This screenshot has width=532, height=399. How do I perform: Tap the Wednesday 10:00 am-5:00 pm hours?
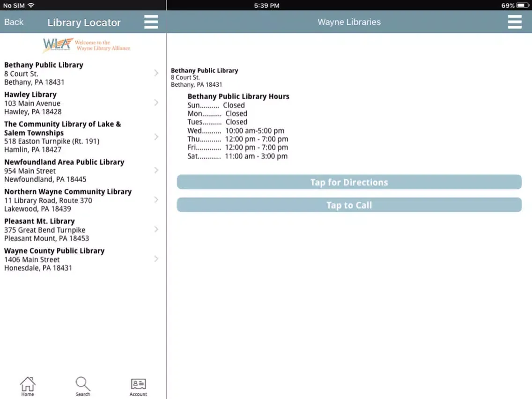pyautogui.click(x=236, y=131)
